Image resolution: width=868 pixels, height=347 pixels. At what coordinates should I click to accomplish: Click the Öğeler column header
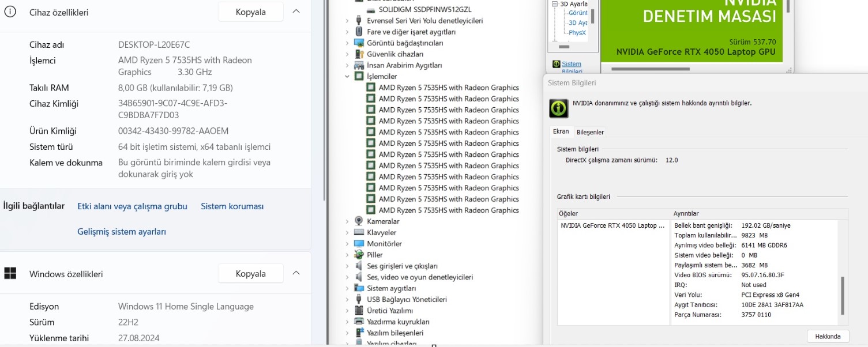click(614, 214)
